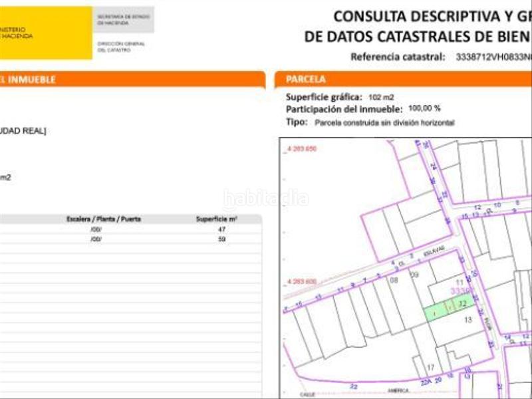Click parcel 08 near calle Eslavas
Image resolution: width=532 pixels, height=399 pixels.
pos(394,280)
